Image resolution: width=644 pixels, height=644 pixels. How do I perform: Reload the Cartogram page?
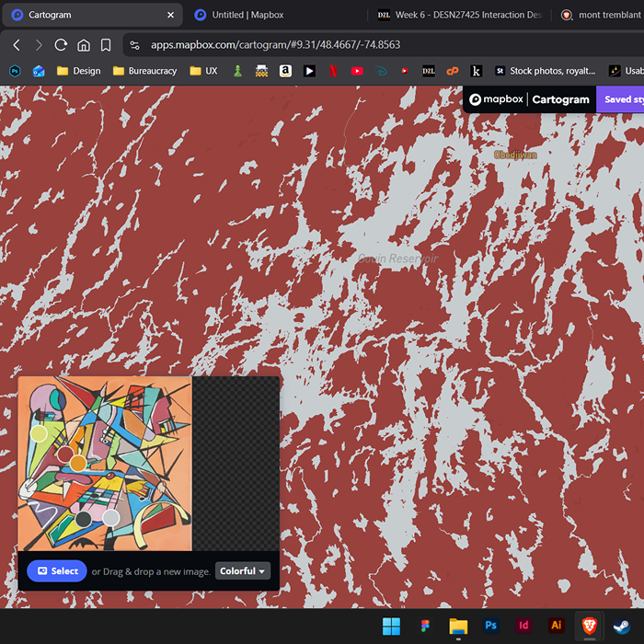(61, 45)
